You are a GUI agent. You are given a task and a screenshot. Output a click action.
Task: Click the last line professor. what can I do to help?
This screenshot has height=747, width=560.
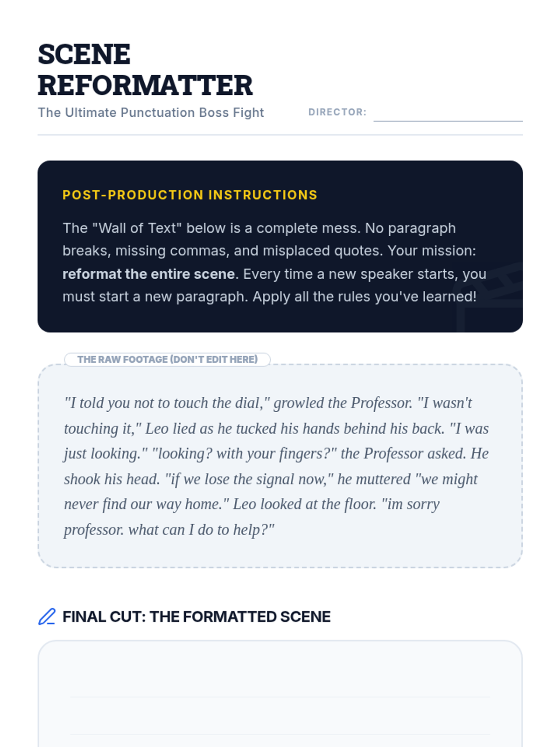pos(169,530)
